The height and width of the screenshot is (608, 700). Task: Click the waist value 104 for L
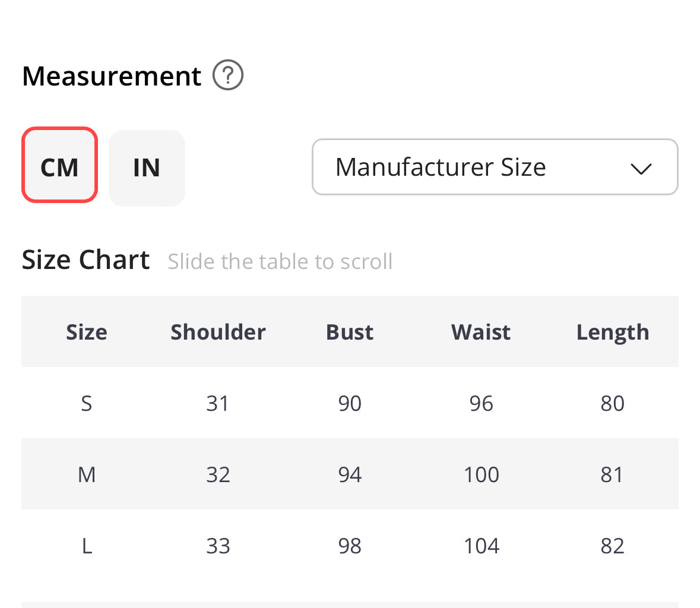coord(481,546)
